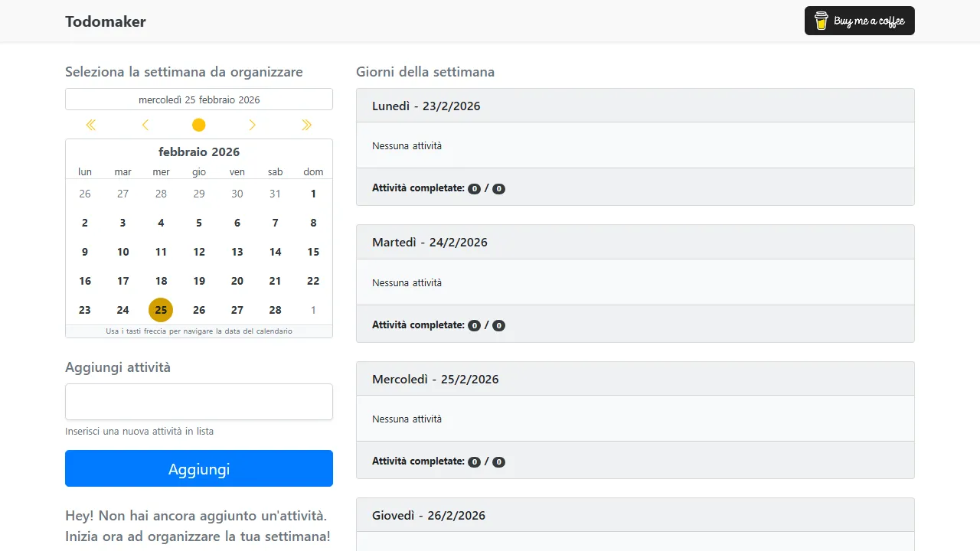The image size is (980, 551).
Task: Click the coffee cup icon in the header
Action: coord(822,21)
